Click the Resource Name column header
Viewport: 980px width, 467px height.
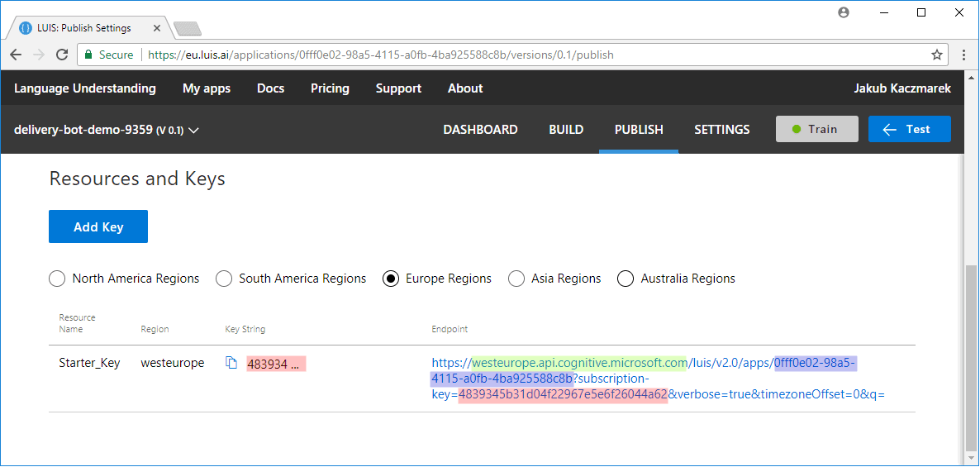click(77, 323)
